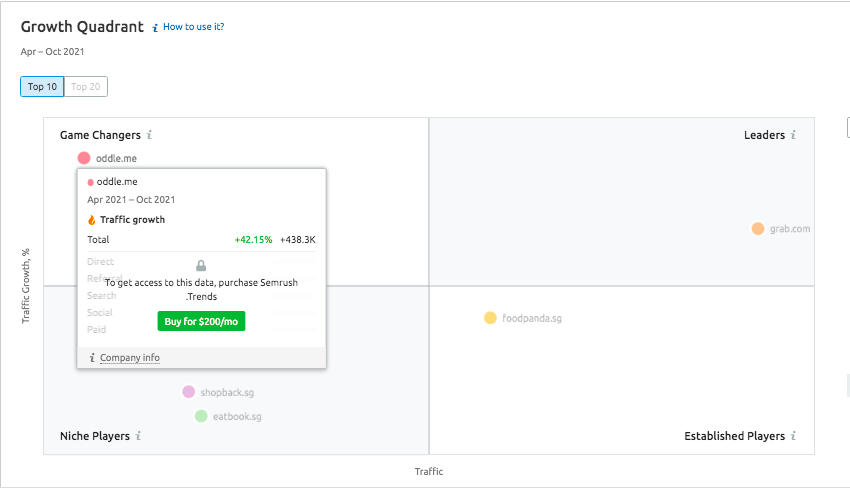The height and width of the screenshot is (490, 850).
Task: Switch to the Top 10 tab
Action: click(42, 87)
